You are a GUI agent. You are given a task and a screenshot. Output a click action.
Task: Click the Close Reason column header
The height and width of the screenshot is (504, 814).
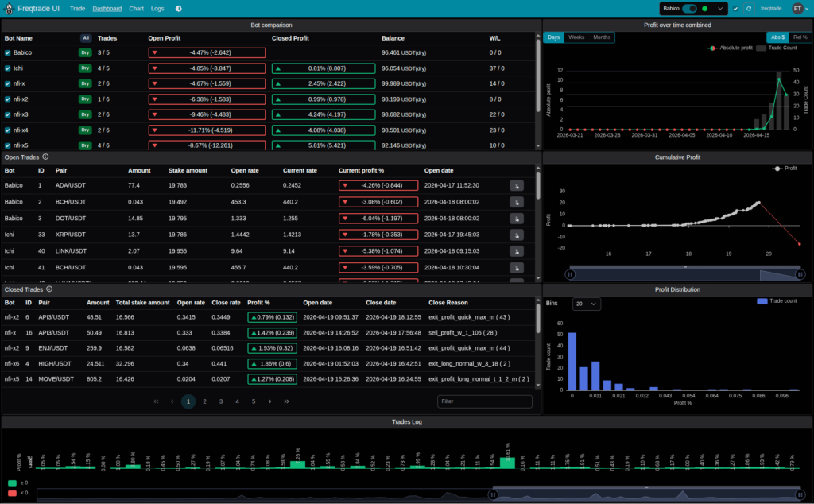click(x=448, y=303)
